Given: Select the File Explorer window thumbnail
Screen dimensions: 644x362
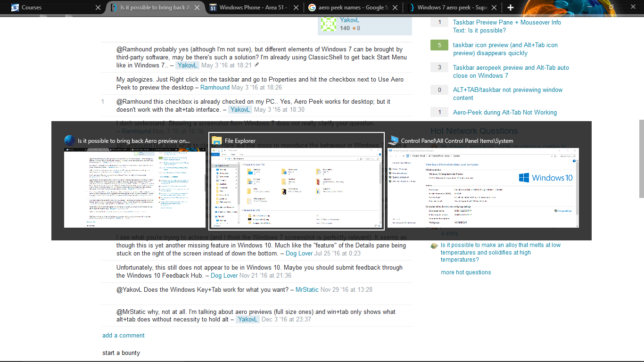Looking at the screenshot, I should tap(297, 188).
